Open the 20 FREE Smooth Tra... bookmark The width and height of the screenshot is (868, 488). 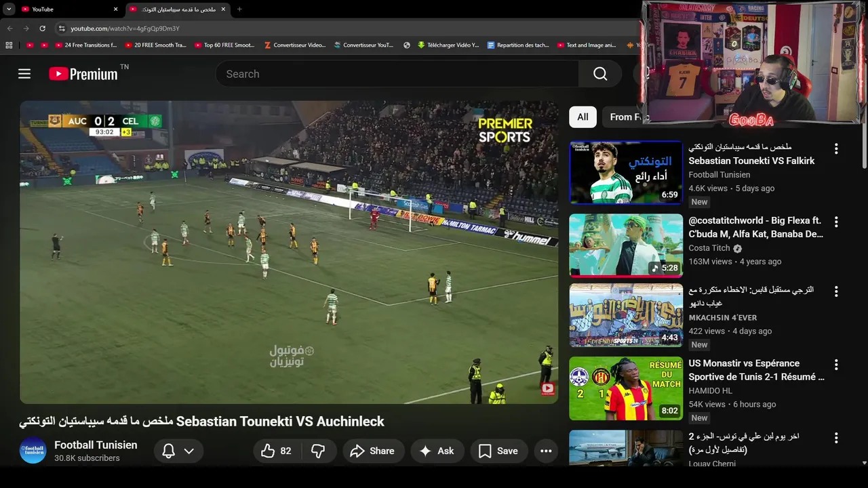pos(155,45)
